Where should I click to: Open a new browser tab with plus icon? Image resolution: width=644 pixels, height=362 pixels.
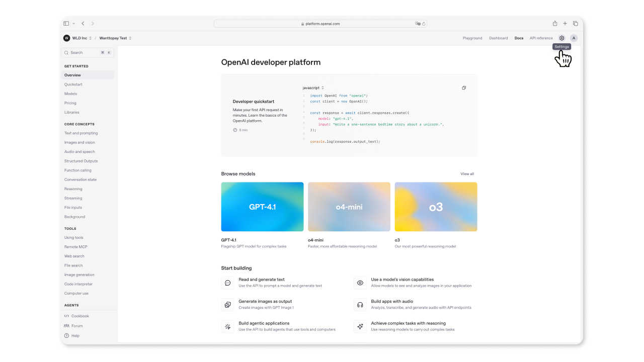point(565,24)
